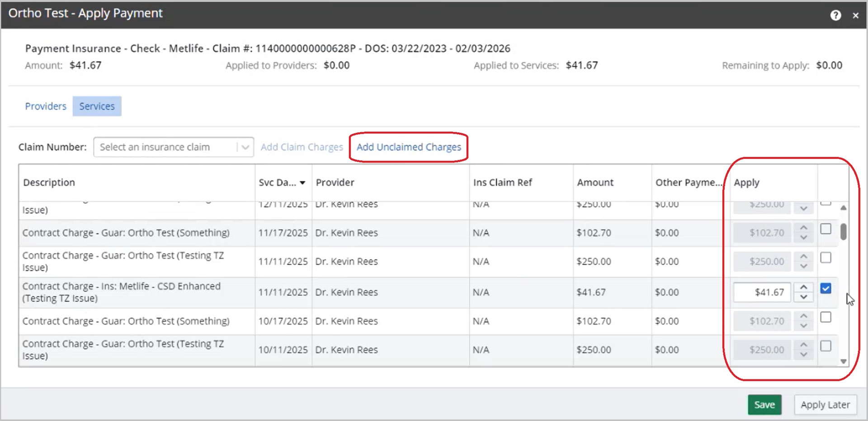Click the Description column header

click(x=49, y=182)
